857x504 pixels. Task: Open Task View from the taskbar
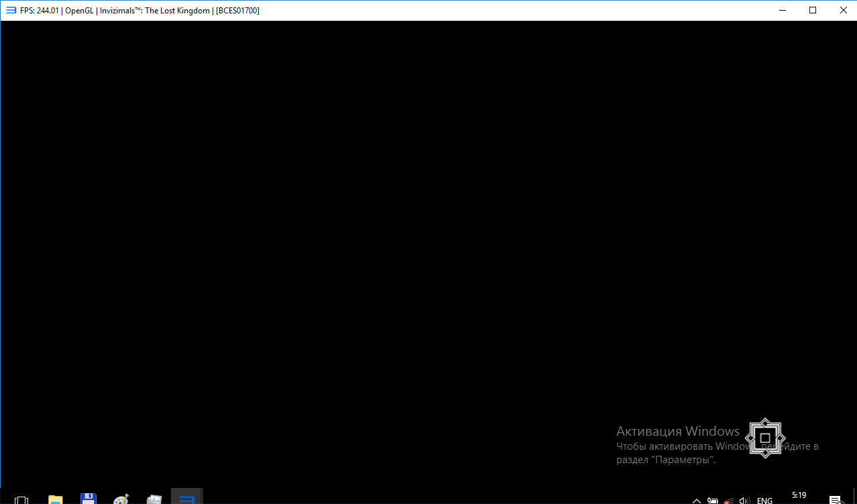21,500
